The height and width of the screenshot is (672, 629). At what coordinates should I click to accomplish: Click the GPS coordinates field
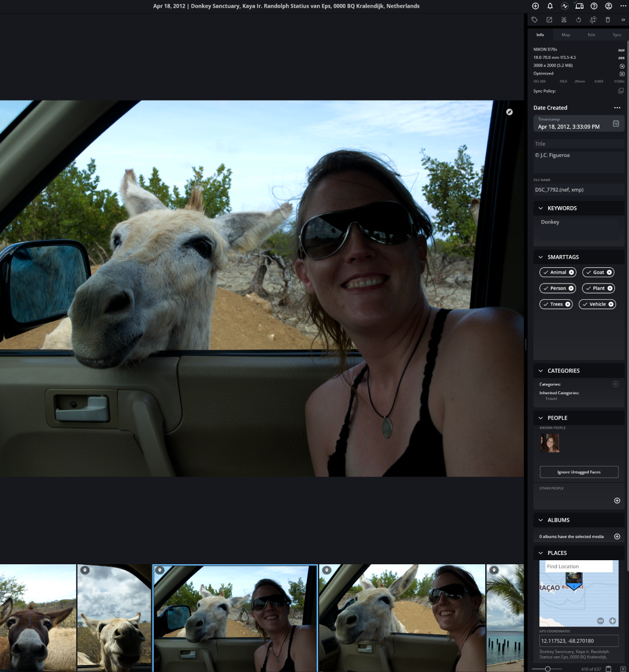coord(579,641)
